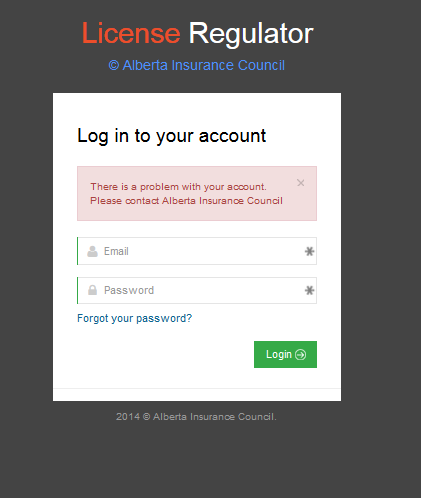Click the copyright symbol in blue subtitle
This screenshot has width=421, height=498.
tap(114, 65)
